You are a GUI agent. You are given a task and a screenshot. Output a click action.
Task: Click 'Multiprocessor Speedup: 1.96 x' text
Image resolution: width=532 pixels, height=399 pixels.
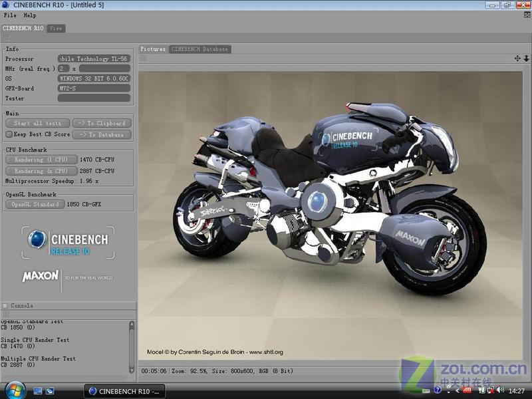click(x=52, y=181)
